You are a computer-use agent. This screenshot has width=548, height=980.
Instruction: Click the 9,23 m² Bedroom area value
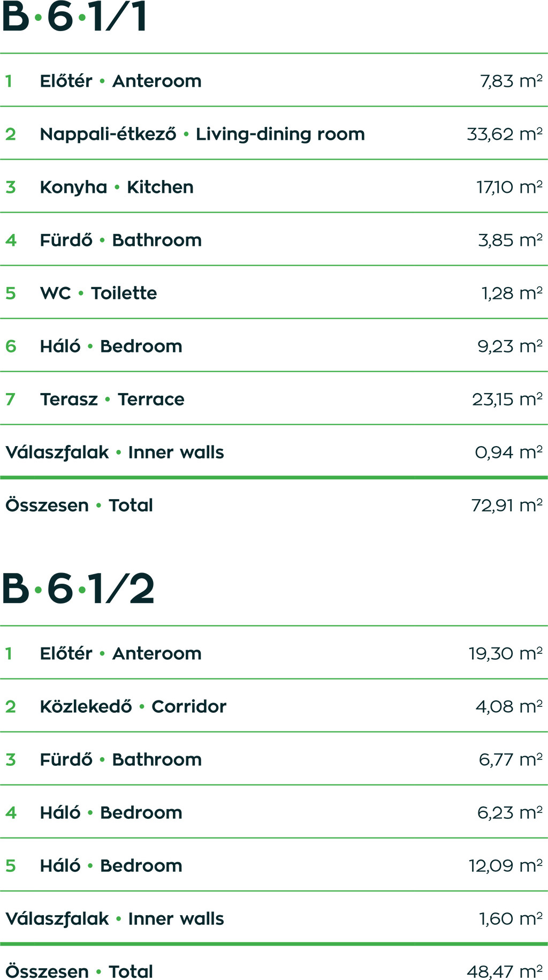510,346
